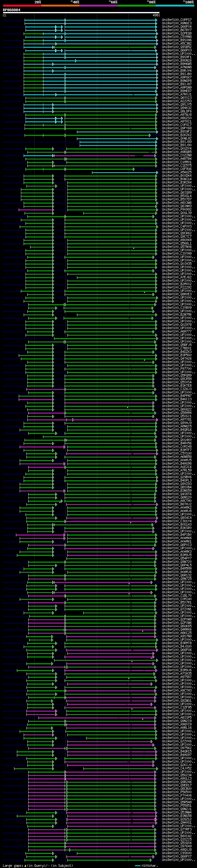The image size is (197, 868).
Task: Select the UniRef100_Q9FY68 label
Action: 177,128
